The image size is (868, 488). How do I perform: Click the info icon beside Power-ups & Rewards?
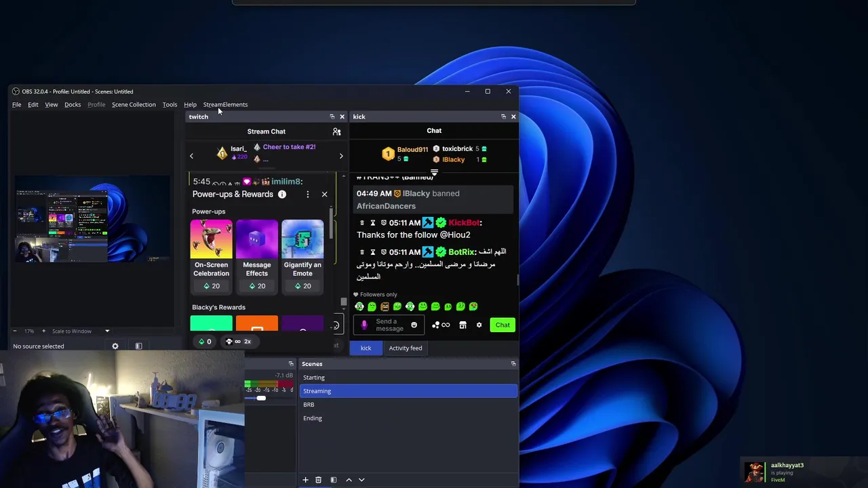(282, 195)
